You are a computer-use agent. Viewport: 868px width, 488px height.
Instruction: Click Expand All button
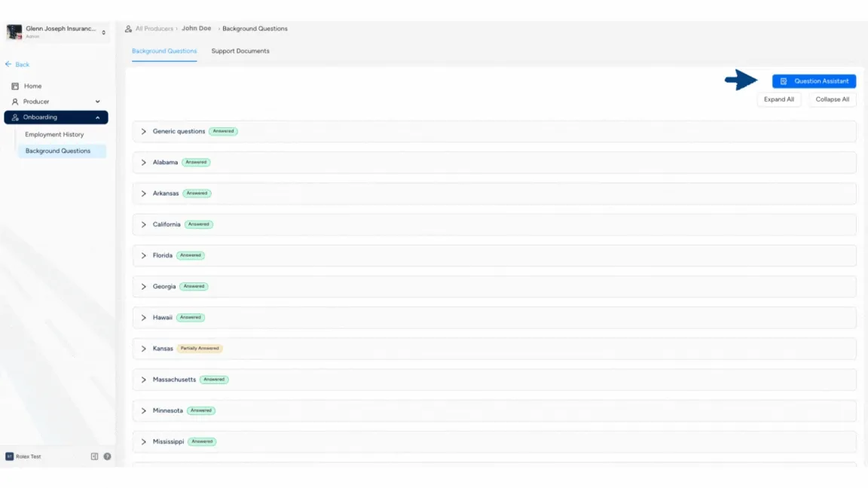point(778,99)
